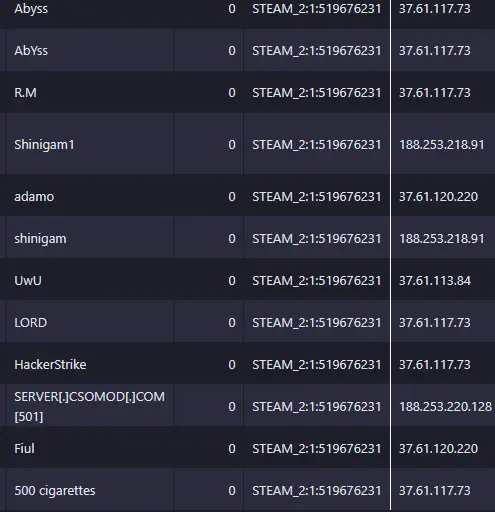Click the LORD player name
This screenshot has width=495, height=512.
(x=31, y=323)
